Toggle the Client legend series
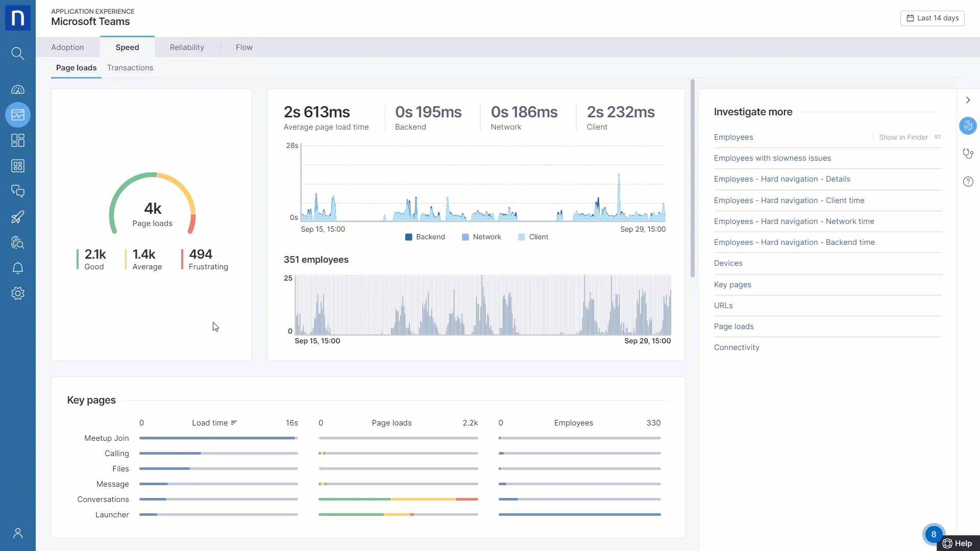The height and width of the screenshot is (551, 980). [533, 237]
